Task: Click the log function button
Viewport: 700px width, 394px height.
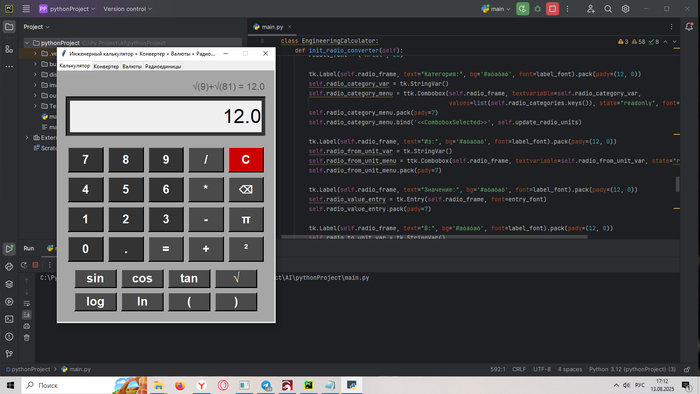Action: coord(95,302)
